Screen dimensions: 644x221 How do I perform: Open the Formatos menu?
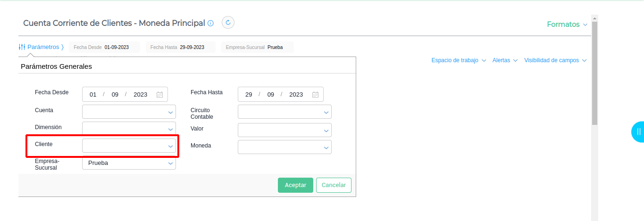tap(567, 25)
